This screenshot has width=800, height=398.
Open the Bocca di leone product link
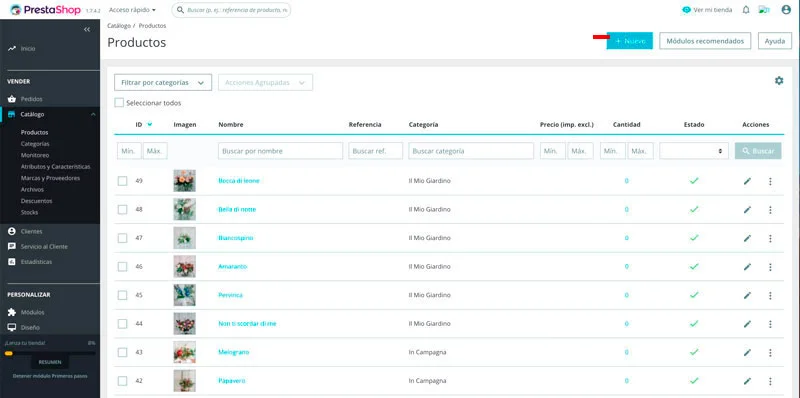pos(239,181)
